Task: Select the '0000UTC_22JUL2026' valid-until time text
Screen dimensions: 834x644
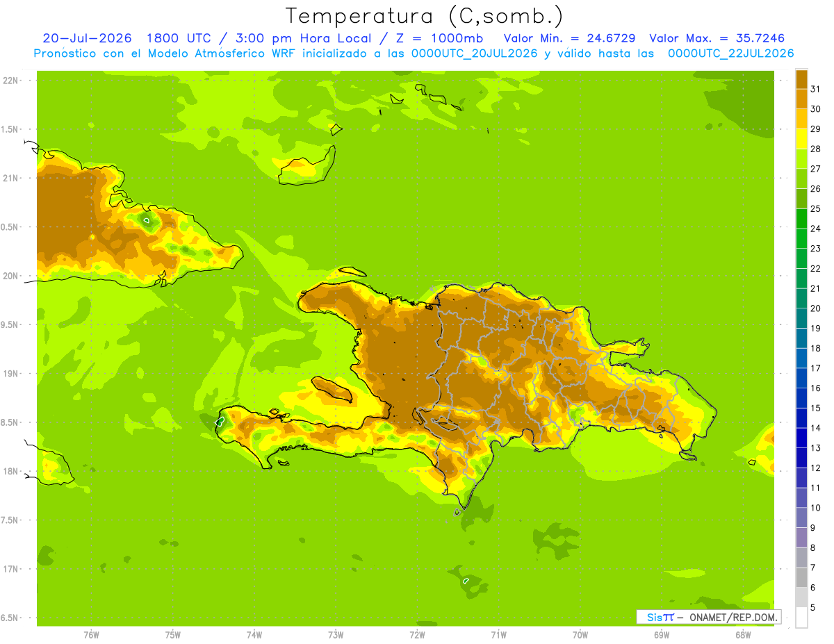Action: [x=730, y=53]
